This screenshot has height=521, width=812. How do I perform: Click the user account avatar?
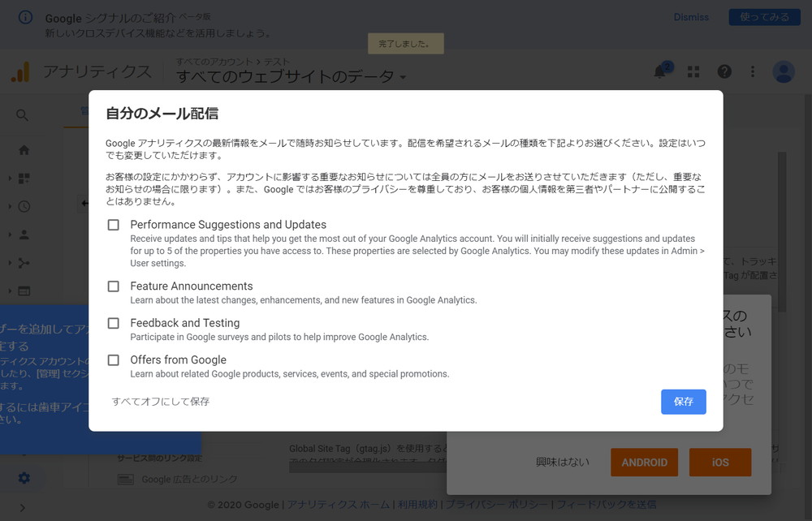pos(784,71)
